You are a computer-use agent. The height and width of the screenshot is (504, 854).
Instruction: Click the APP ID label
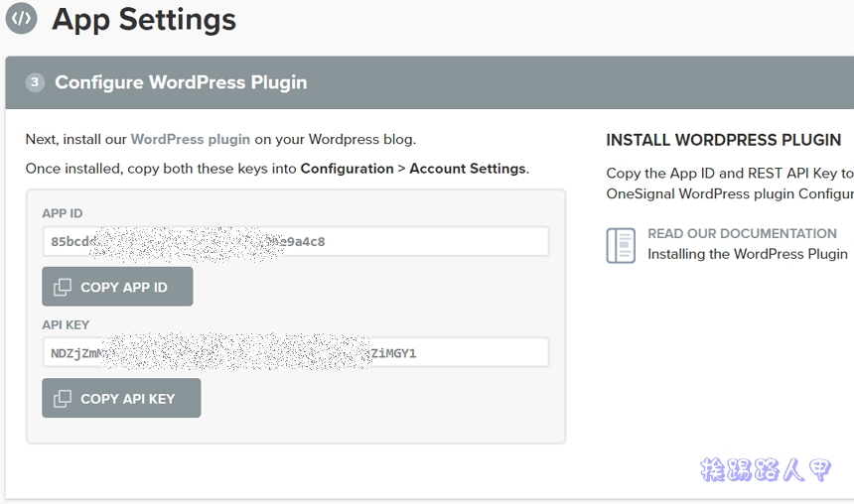pyautogui.click(x=63, y=213)
